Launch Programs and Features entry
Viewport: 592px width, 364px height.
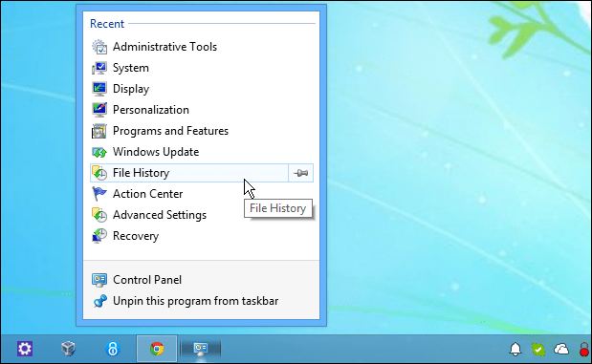click(201, 131)
